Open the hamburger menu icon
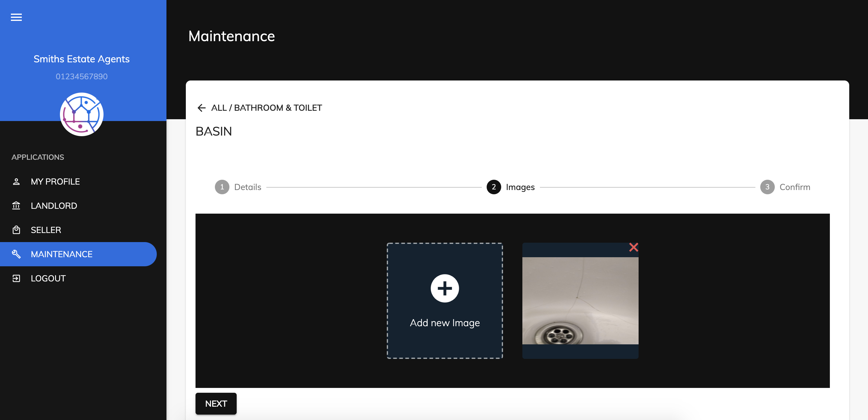Viewport: 868px width, 420px height. click(x=16, y=17)
